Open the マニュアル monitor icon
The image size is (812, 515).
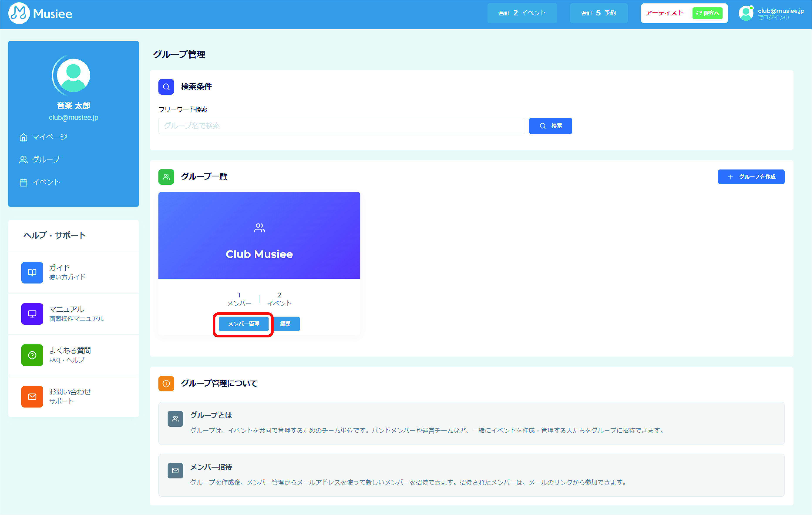point(32,314)
